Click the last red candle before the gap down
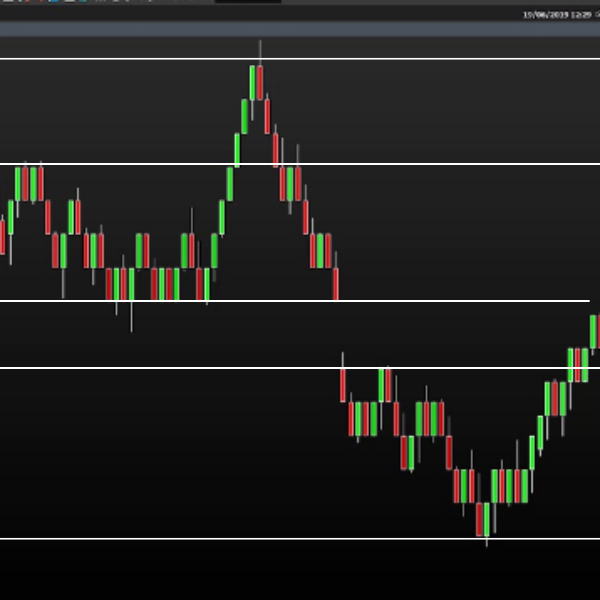The image size is (600, 600). 336,283
